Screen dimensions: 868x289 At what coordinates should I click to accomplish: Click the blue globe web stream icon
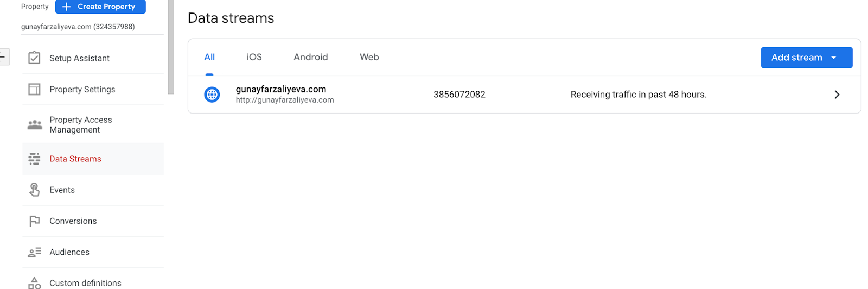tap(212, 95)
